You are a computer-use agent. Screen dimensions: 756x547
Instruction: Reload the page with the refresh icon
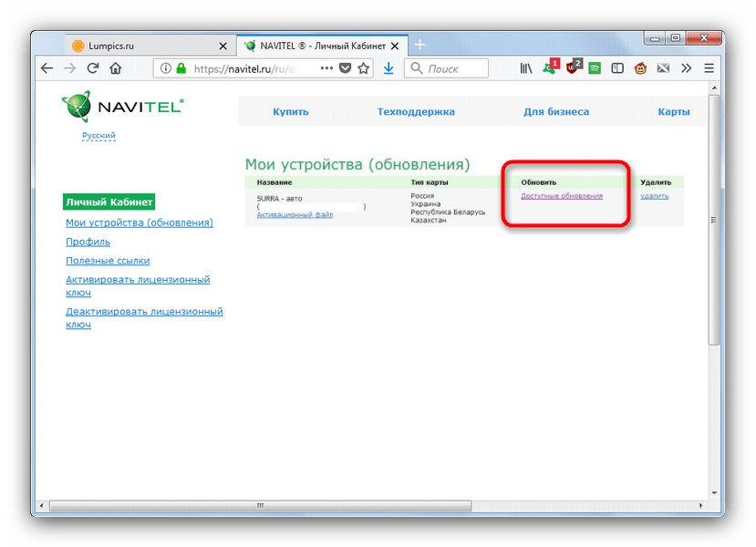(93, 68)
